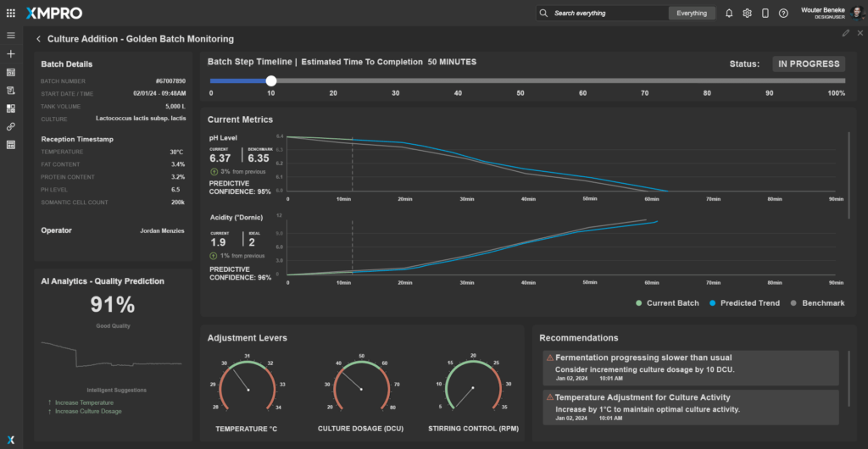The width and height of the screenshot is (868, 449).
Task: Expand the hamburger sidebar menu
Action: (11, 36)
